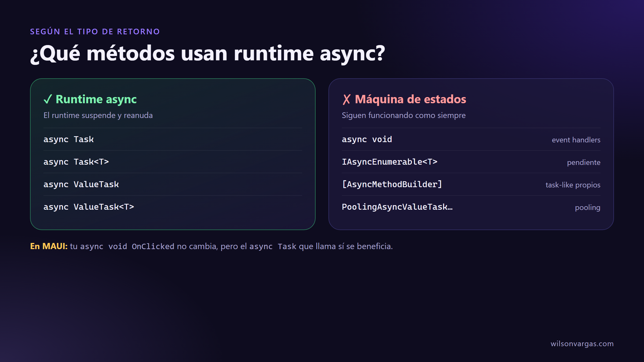The image size is (644, 362).
Task: Click 'que llama sí se beneficia.' text
Action: tap(346, 246)
